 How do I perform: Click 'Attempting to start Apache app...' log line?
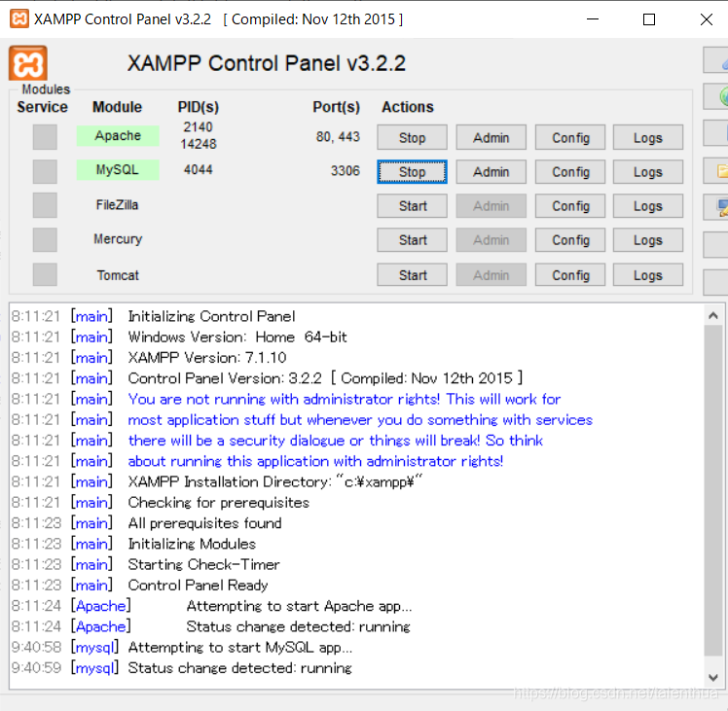click(x=299, y=606)
